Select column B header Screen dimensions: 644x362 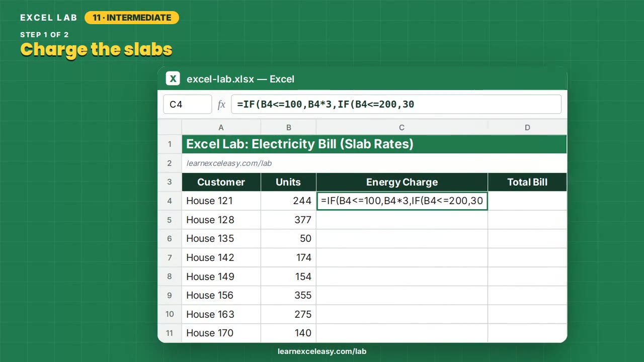tap(288, 128)
